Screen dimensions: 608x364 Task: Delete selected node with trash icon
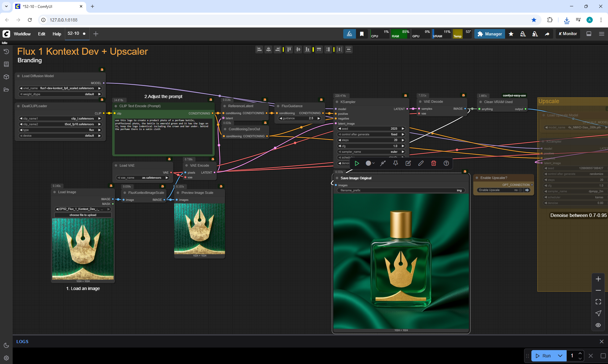434,163
